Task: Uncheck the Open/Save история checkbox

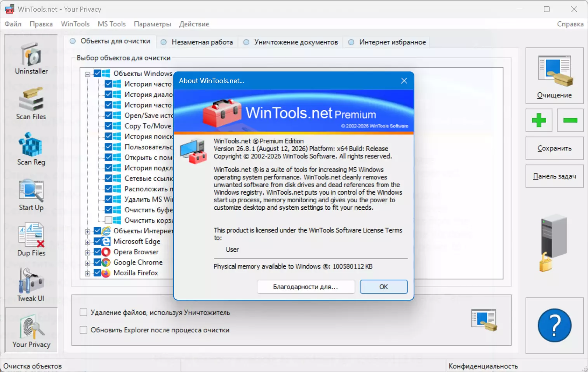Action: (x=108, y=115)
